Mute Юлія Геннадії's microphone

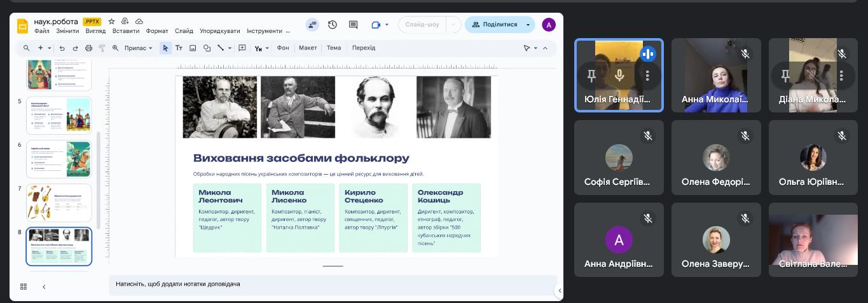(x=619, y=76)
